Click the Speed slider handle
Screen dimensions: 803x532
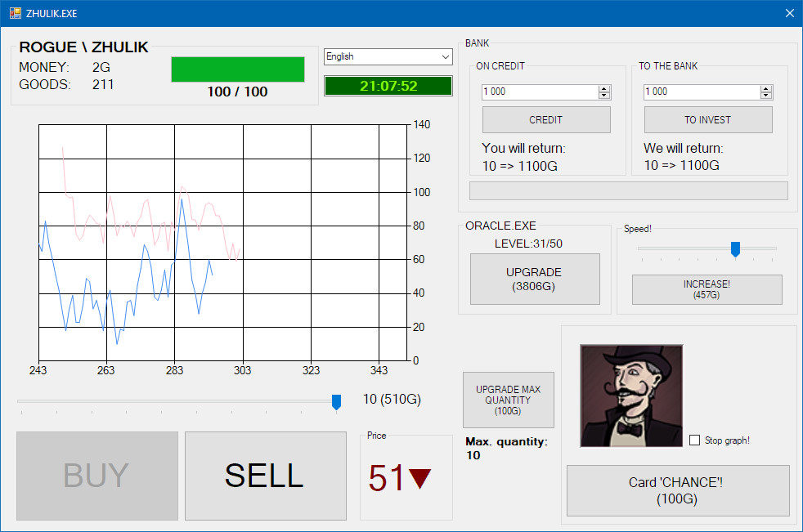tap(734, 248)
